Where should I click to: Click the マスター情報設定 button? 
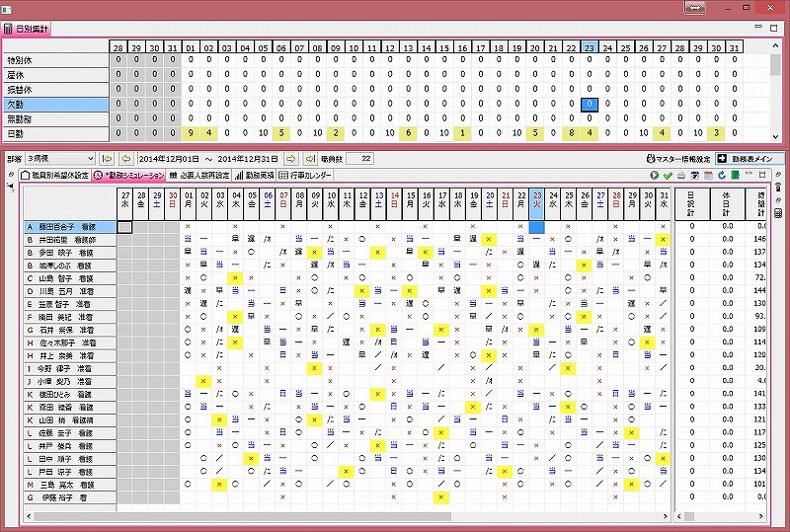coord(678,159)
